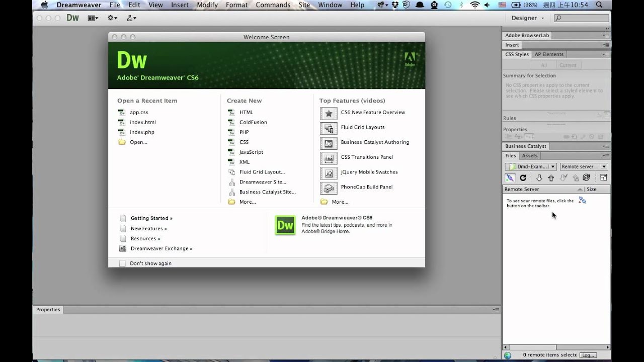
Task: Click the search field in application bar
Action: [x=582, y=18]
